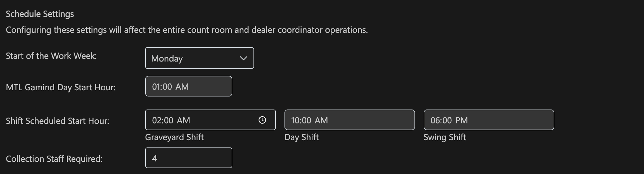This screenshot has width=644, height=174.
Task: Select the AM segment in MTL Gamind Day time
Action: pos(182,87)
